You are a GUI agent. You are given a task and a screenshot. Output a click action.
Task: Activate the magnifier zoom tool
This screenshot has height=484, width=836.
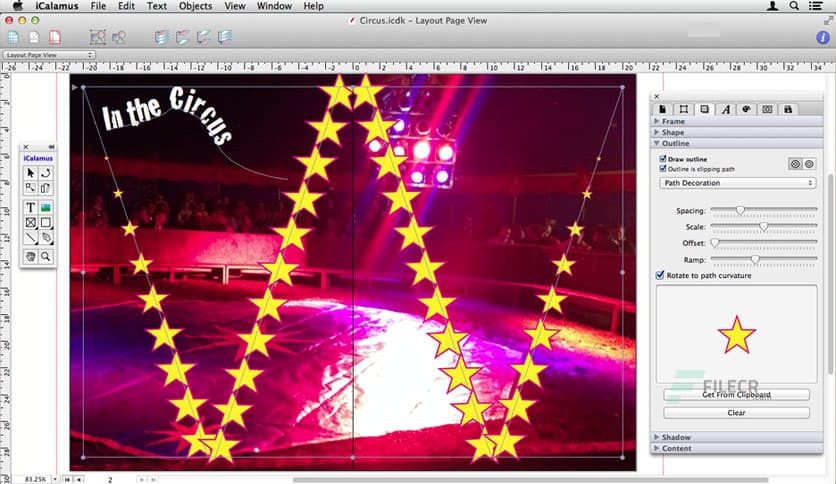coord(46,257)
